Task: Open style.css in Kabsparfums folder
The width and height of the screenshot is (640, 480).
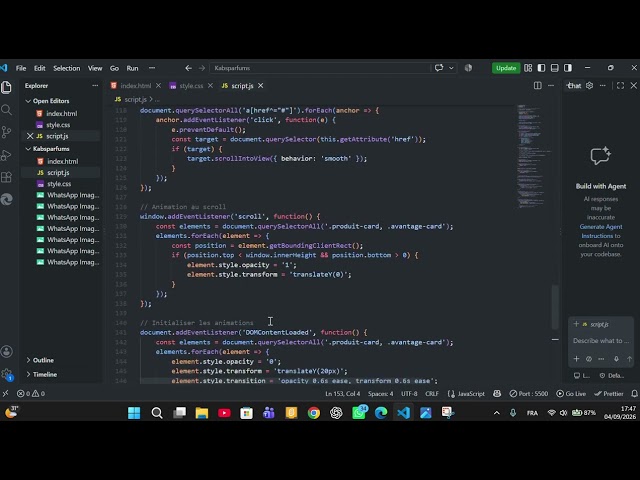Action: 59,184
